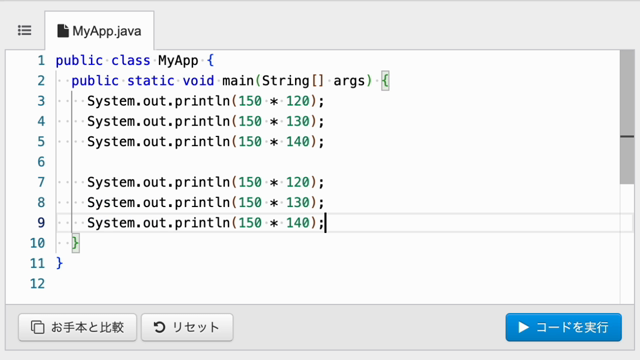Click the highlighted closing brace on line 10
This screenshot has height=360, width=640.
[76, 243]
